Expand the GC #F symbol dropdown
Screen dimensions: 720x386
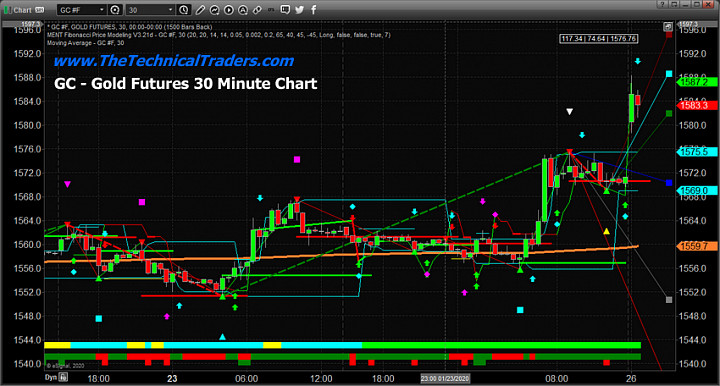[x=102, y=10]
